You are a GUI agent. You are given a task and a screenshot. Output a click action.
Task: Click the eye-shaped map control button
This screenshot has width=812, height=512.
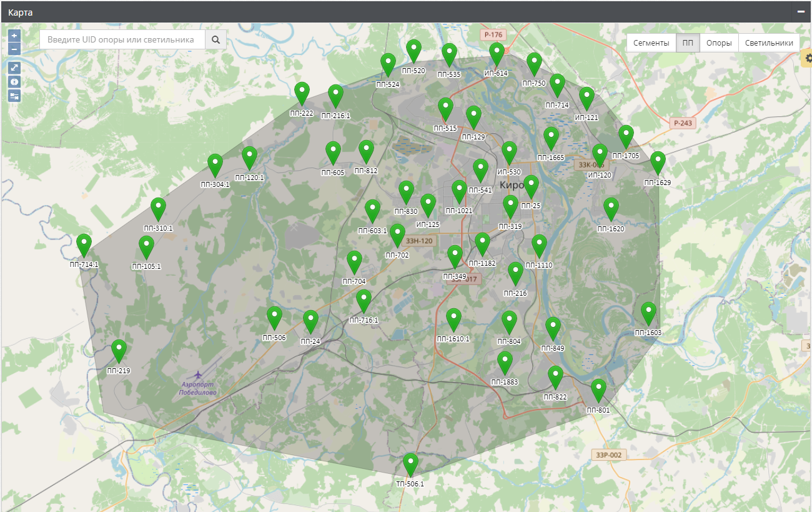click(x=14, y=81)
